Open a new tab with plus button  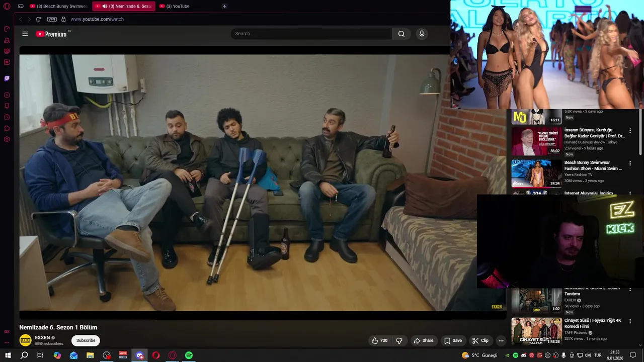(224, 6)
